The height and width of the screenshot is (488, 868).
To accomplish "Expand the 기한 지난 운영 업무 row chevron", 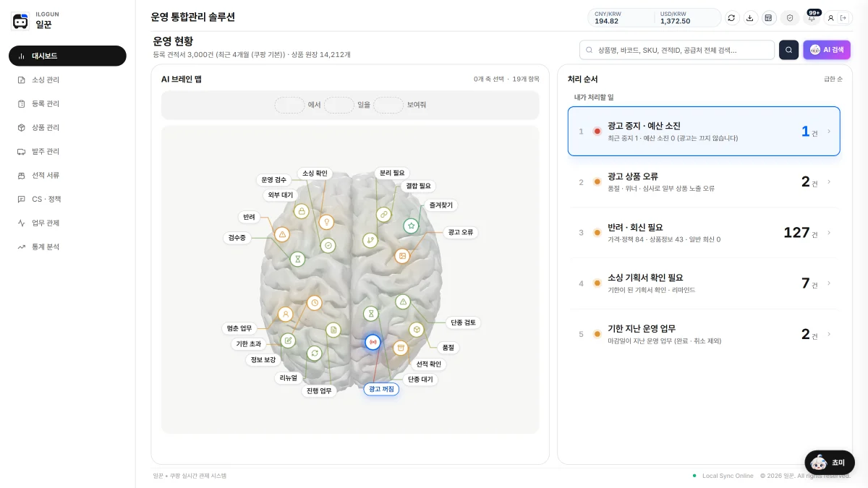I will 829,334.
